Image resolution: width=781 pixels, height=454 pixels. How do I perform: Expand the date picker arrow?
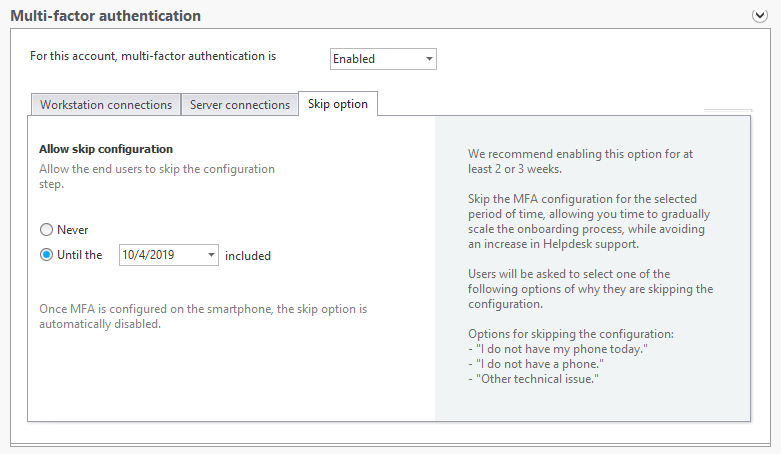211,255
